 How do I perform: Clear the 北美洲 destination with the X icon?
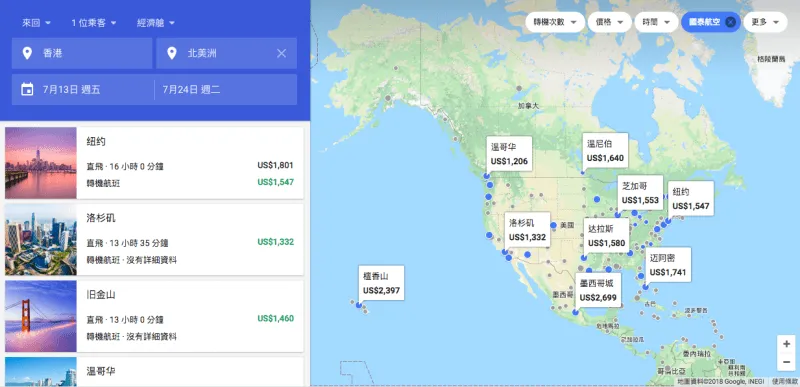pyautogui.click(x=282, y=53)
